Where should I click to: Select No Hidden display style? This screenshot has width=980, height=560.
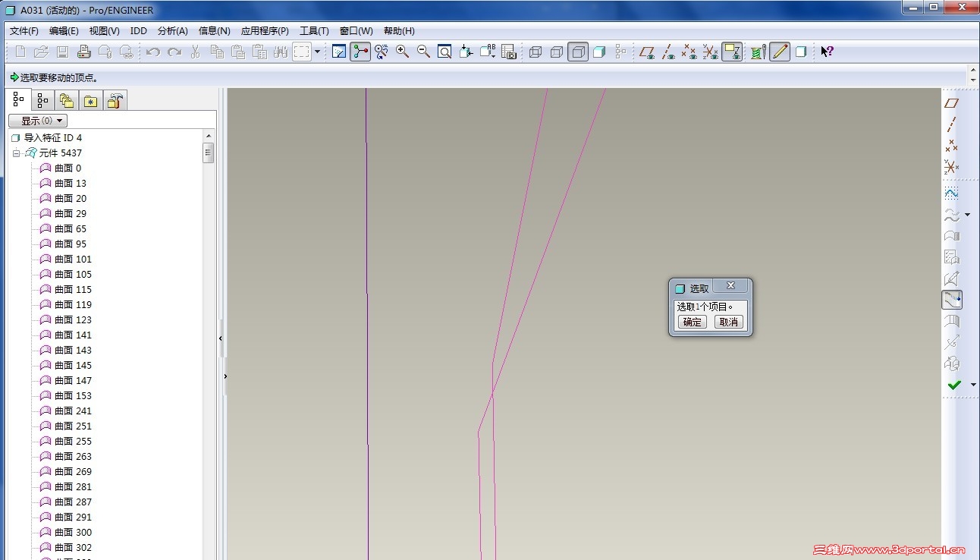coord(578,52)
